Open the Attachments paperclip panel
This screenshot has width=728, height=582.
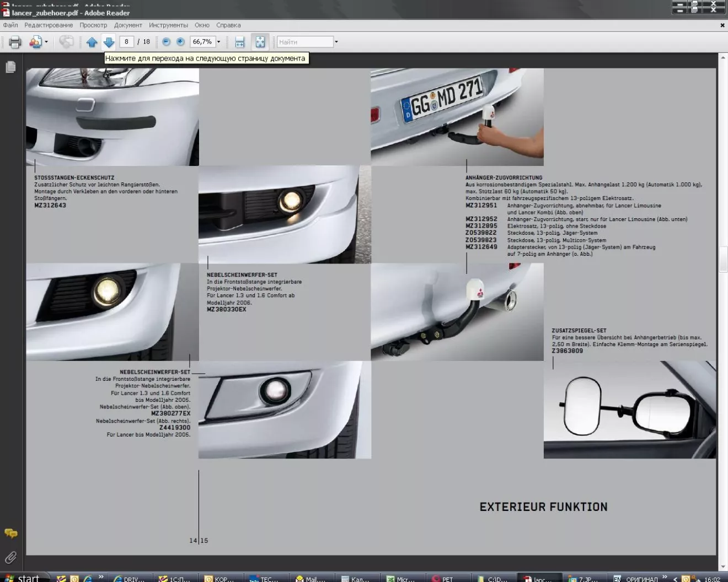[10, 557]
